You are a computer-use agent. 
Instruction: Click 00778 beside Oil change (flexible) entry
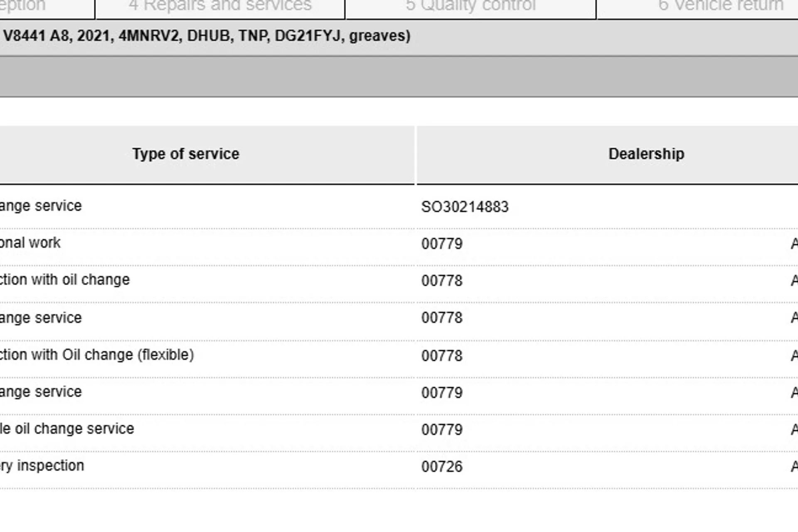coord(442,356)
